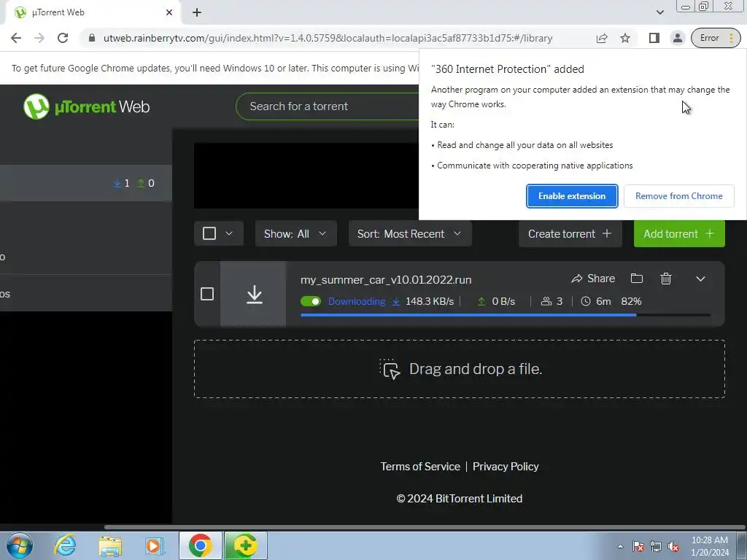Click the 82% completion value
This screenshot has width=747, height=560.
click(631, 301)
